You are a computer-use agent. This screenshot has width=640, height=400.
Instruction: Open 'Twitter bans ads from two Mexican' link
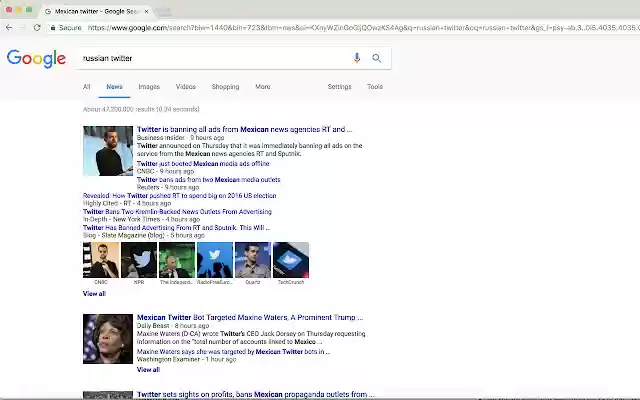click(208, 180)
